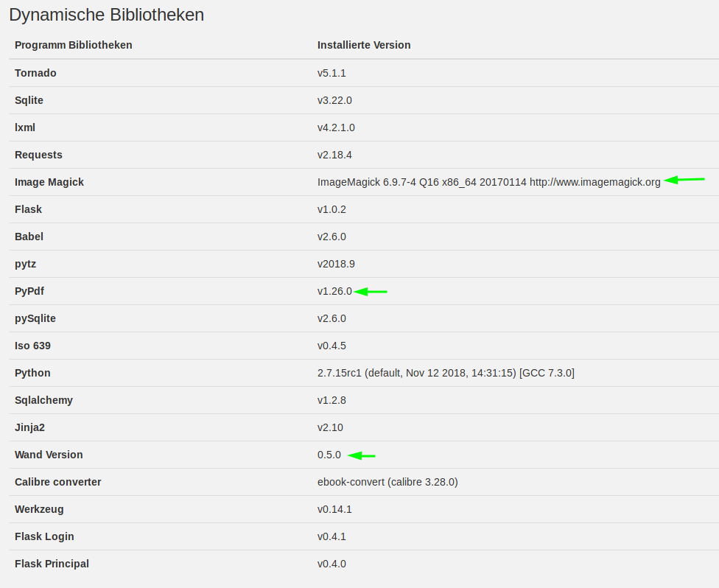The height and width of the screenshot is (588, 719).
Task: Click the Calibre converter ebook-convert text
Action: click(x=387, y=482)
